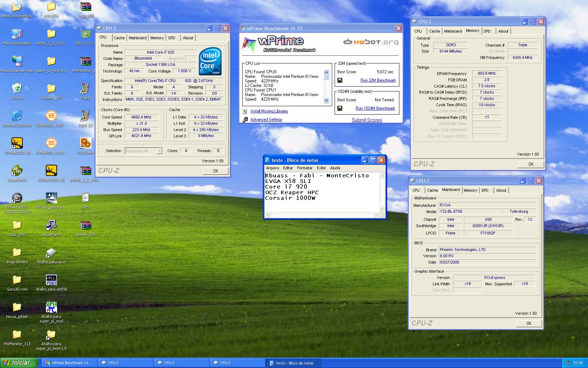Click Run 32M Benchmark link
Image resolution: width=588 pixels, height=368 pixels.
click(x=378, y=80)
